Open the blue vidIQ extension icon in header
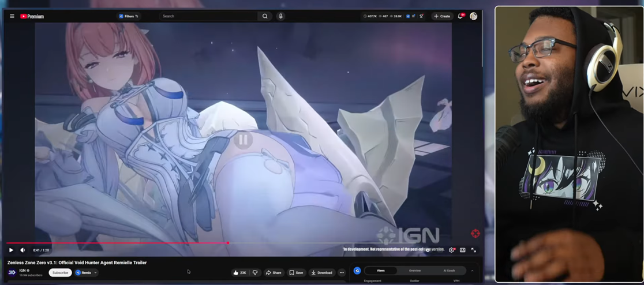 [x=408, y=16]
